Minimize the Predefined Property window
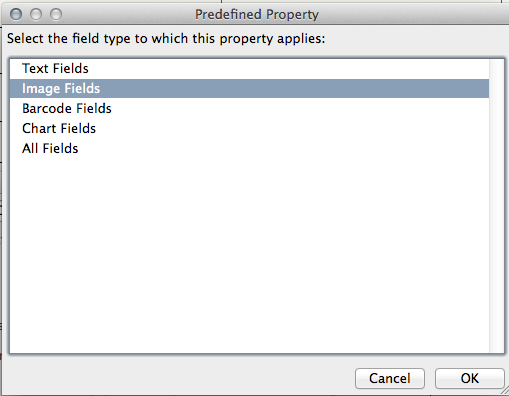The height and width of the screenshot is (396, 509). (36, 14)
